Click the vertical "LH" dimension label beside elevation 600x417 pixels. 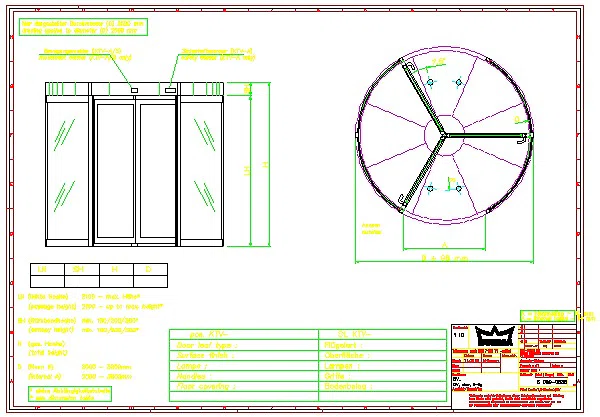click(x=248, y=171)
